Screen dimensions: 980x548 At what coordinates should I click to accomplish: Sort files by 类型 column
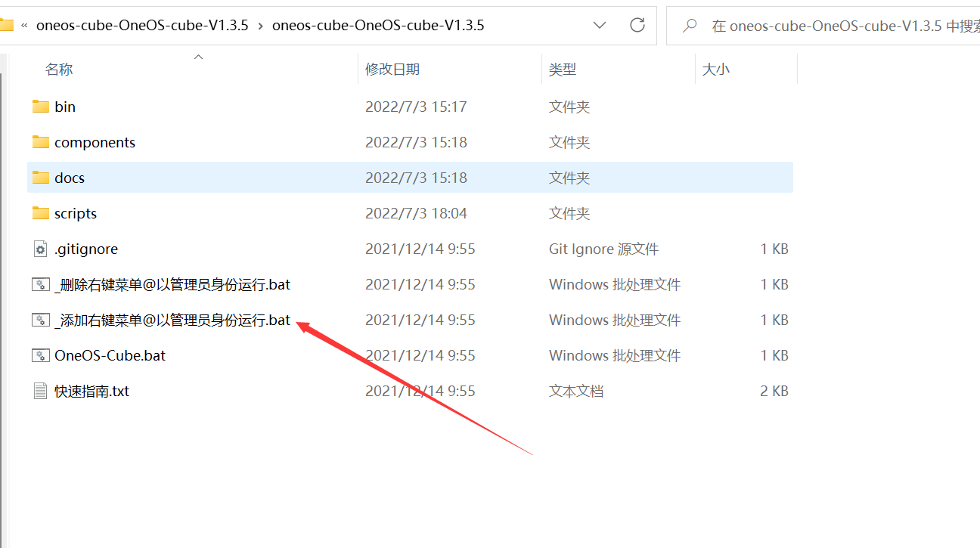point(563,69)
